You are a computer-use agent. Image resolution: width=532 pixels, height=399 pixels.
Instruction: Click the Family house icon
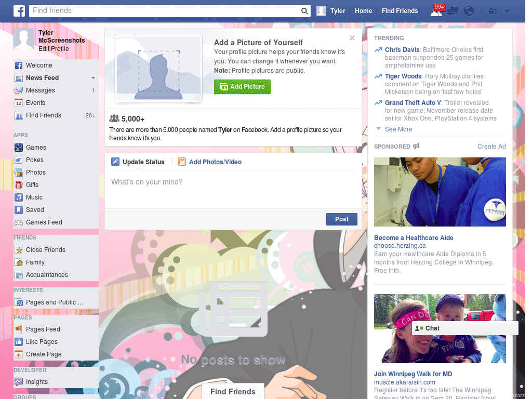tap(19, 262)
